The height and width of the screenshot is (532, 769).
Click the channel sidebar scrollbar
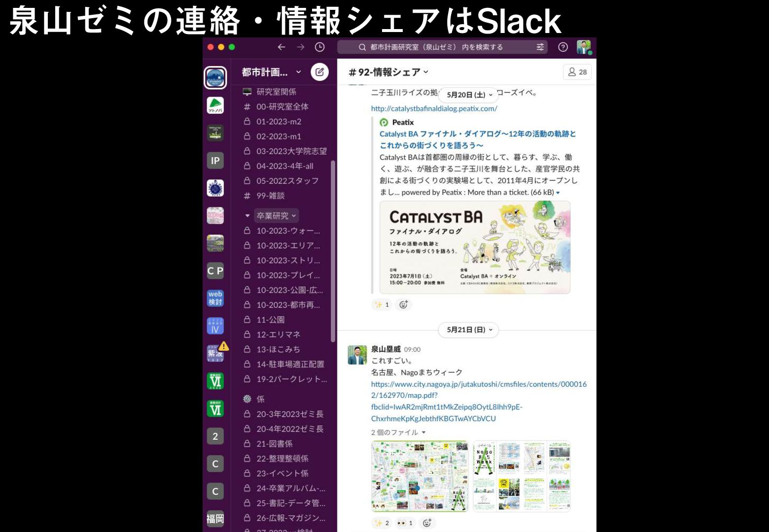tap(333, 251)
